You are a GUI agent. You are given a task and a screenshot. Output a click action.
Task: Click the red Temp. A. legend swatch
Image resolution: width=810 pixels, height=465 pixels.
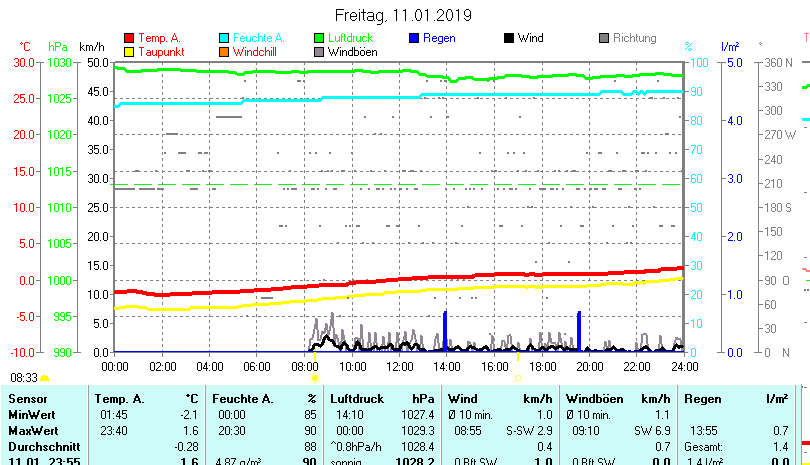point(128,39)
